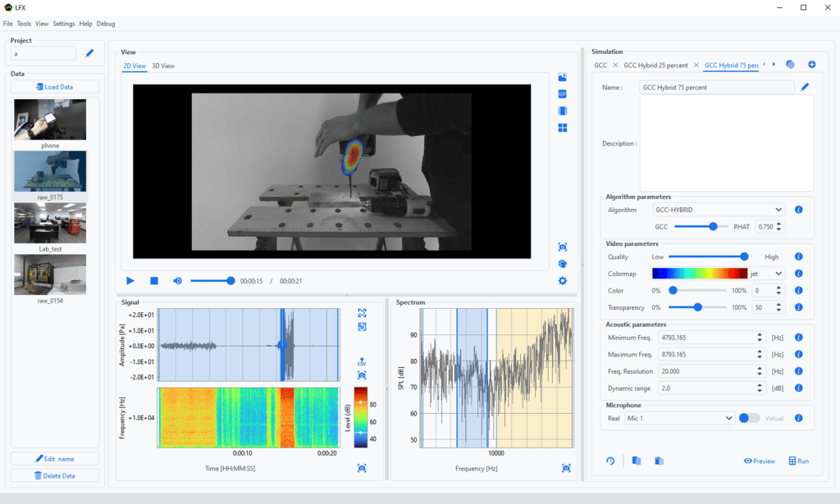
Task: Click the Maximum Freq. stepper arrows
Action: 760,354
